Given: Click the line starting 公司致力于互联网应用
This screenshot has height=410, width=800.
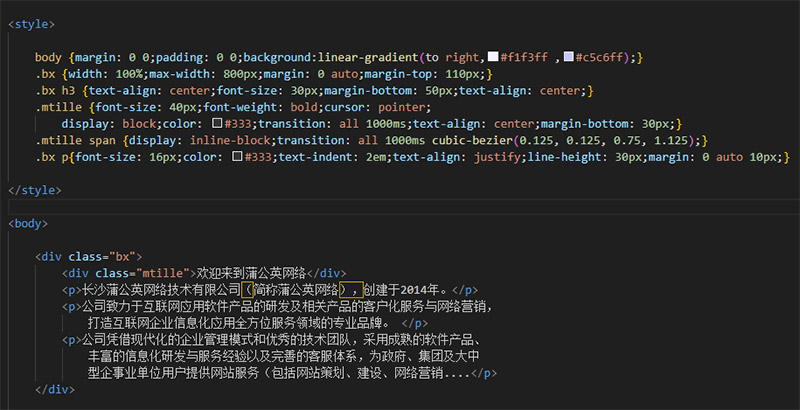Looking at the screenshot, I should (288, 306).
